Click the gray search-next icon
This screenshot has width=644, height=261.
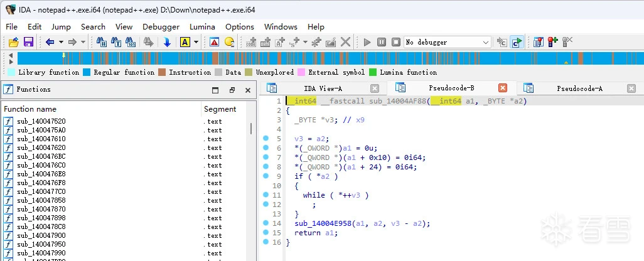coord(148,42)
